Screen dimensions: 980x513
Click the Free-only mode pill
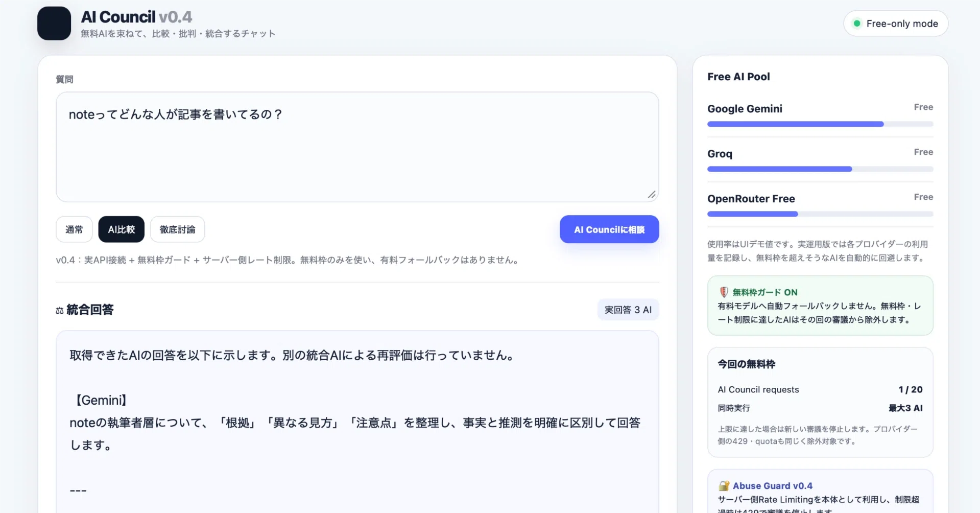[896, 24]
